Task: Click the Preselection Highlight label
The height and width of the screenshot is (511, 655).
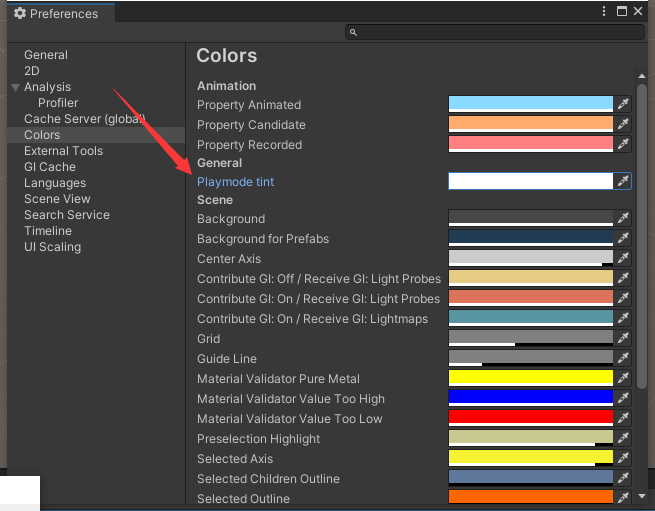Action: click(259, 439)
